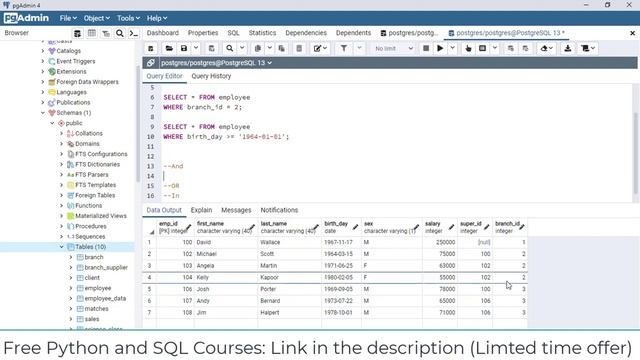Open the Macros dropdown icon

pos(588,48)
